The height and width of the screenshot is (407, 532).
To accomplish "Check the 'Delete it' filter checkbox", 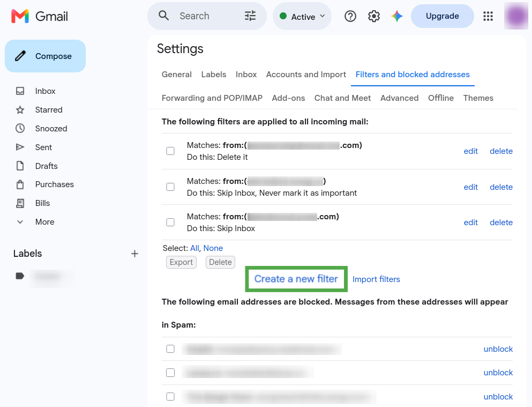I will pyautogui.click(x=170, y=151).
